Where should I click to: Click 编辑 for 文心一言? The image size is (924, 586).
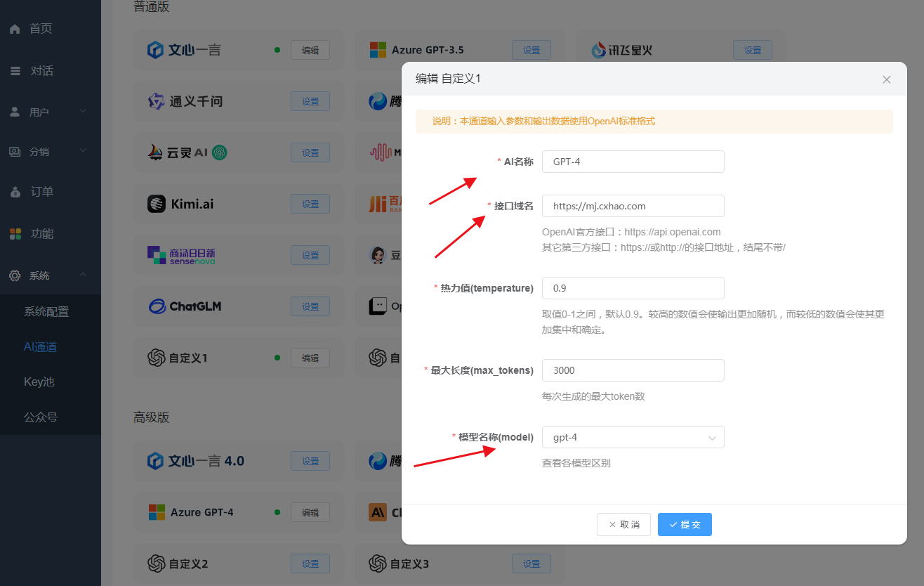[x=310, y=50]
